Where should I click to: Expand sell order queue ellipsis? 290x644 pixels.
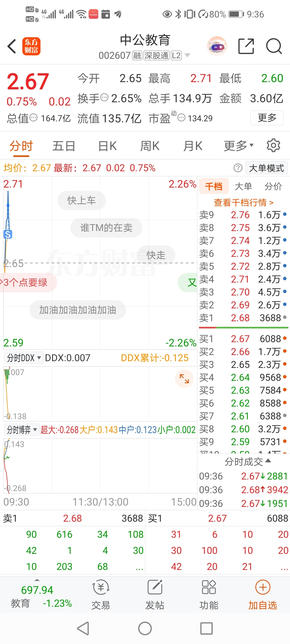139,567
